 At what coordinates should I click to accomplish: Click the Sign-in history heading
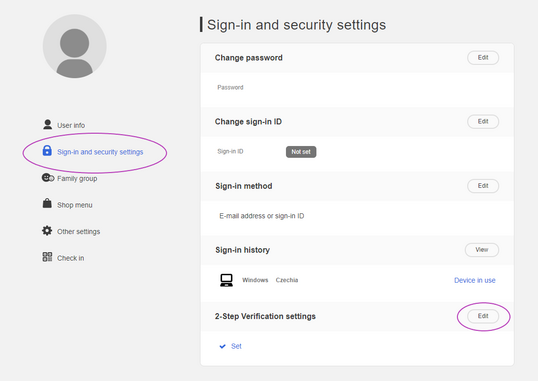(x=242, y=250)
